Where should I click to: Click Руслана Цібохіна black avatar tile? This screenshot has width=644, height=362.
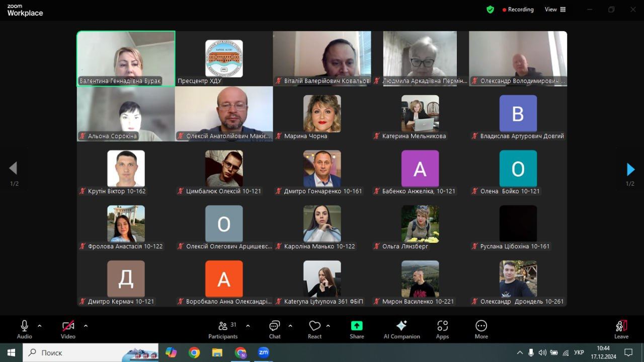pyautogui.click(x=518, y=224)
